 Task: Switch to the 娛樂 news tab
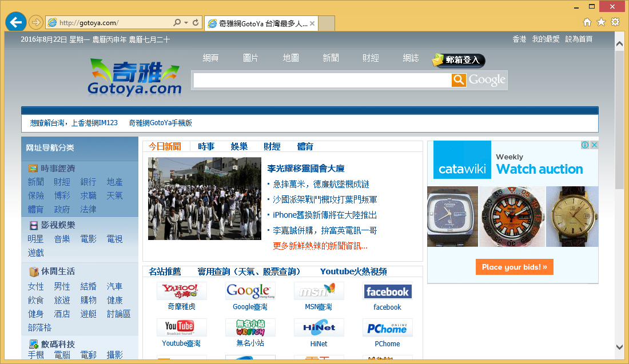coord(239,146)
